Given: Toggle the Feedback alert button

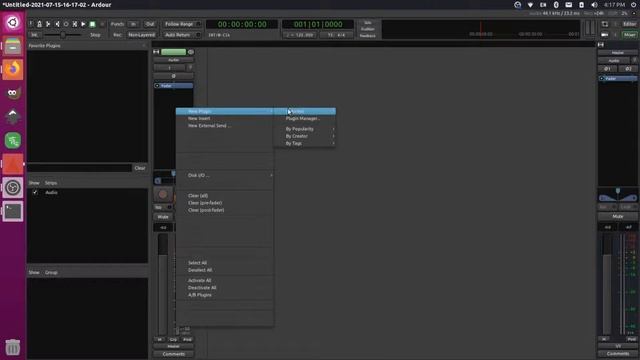Looking at the screenshot, I should pos(368,36).
